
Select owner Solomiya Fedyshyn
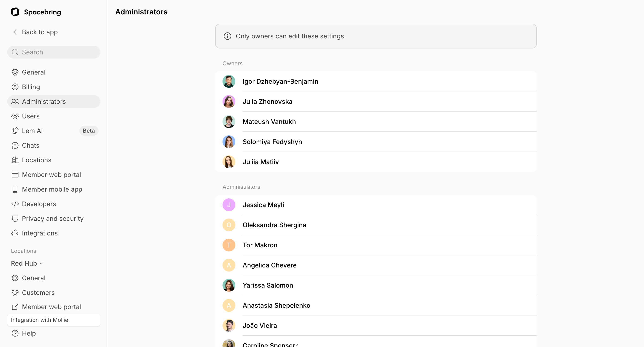coord(376,142)
